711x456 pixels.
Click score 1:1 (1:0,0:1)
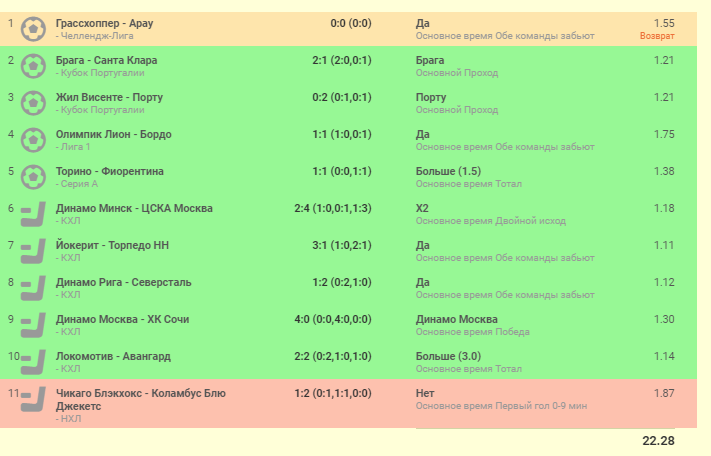point(342,134)
